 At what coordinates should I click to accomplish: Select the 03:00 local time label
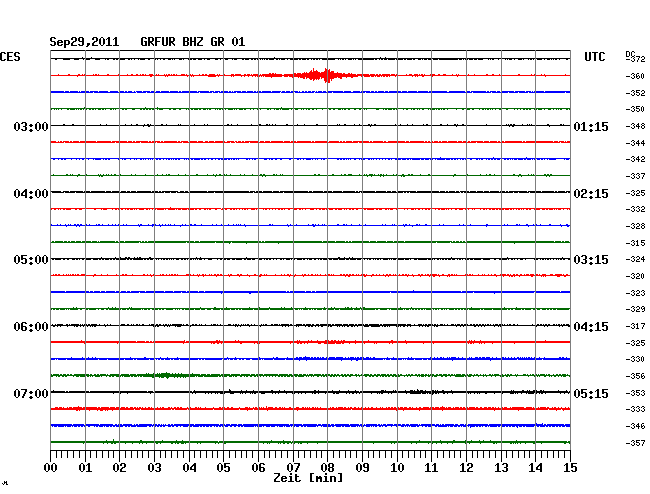pos(31,126)
